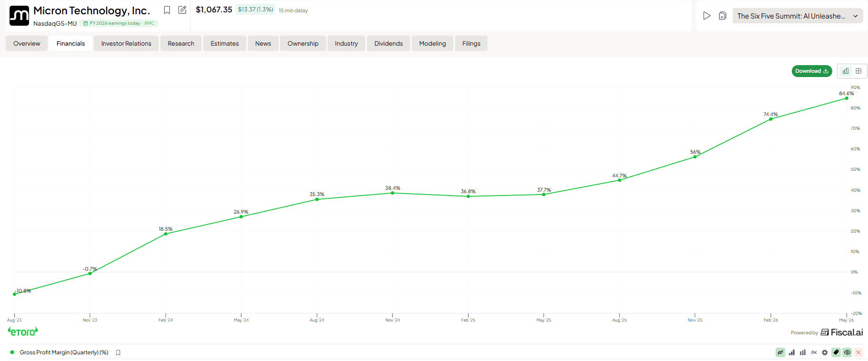
Task: Go to Investor Relations tab
Action: (126, 43)
